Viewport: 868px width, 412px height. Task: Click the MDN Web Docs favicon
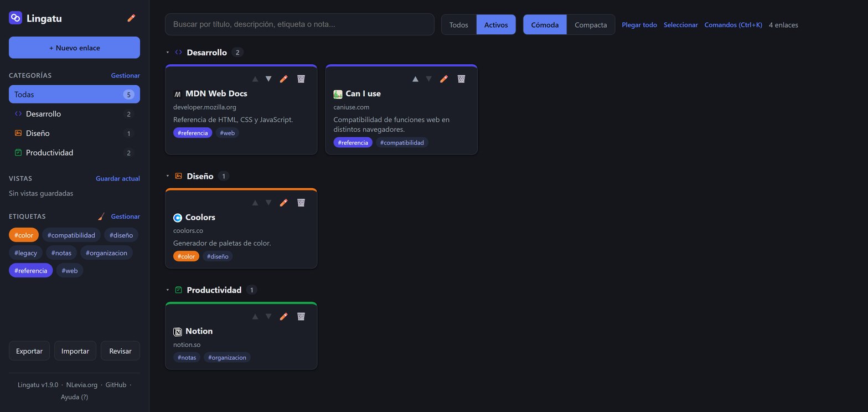pyautogui.click(x=178, y=94)
